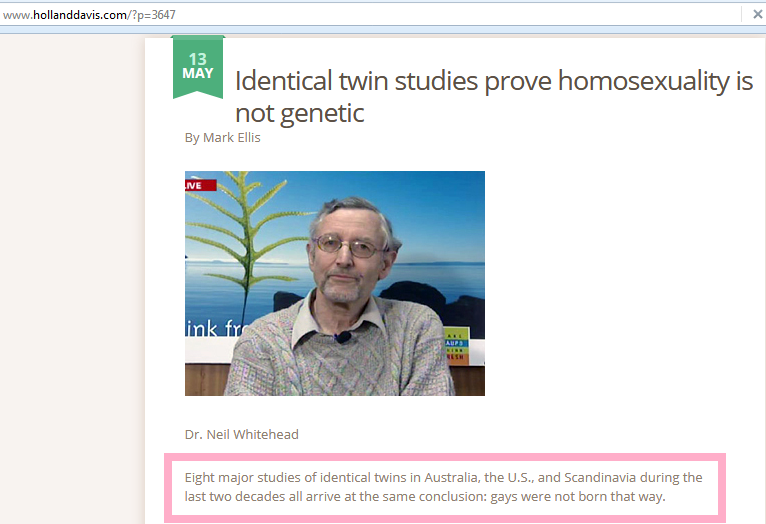Click the red LIVE badge on the photo
Viewport: 766px width, 524px height.
click(x=200, y=186)
